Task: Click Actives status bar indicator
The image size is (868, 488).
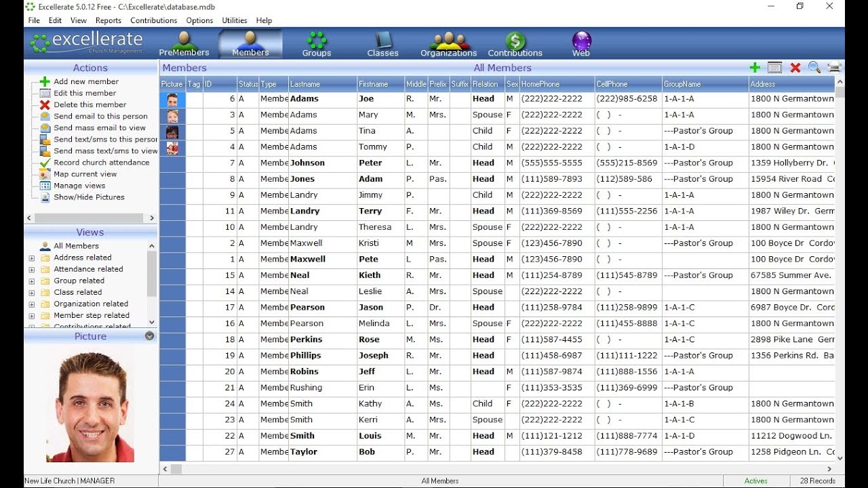Action: click(x=756, y=481)
